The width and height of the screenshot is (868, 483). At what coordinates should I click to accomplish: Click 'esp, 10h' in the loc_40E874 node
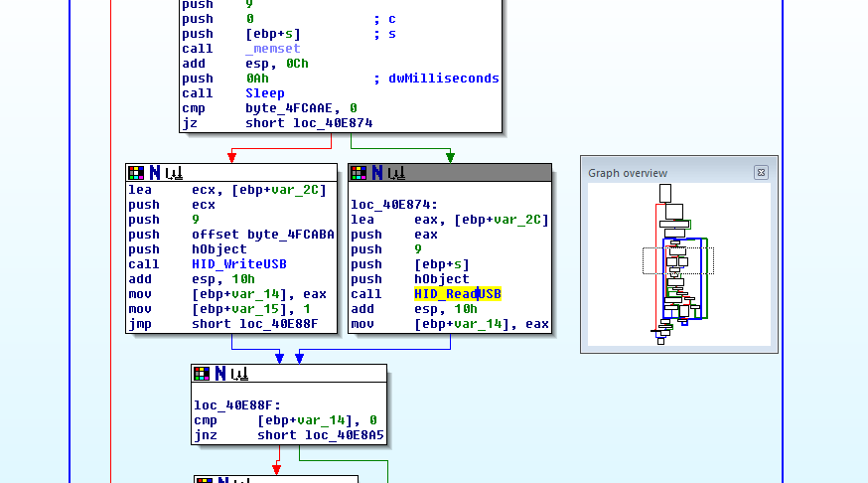pyautogui.click(x=446, y=309)
